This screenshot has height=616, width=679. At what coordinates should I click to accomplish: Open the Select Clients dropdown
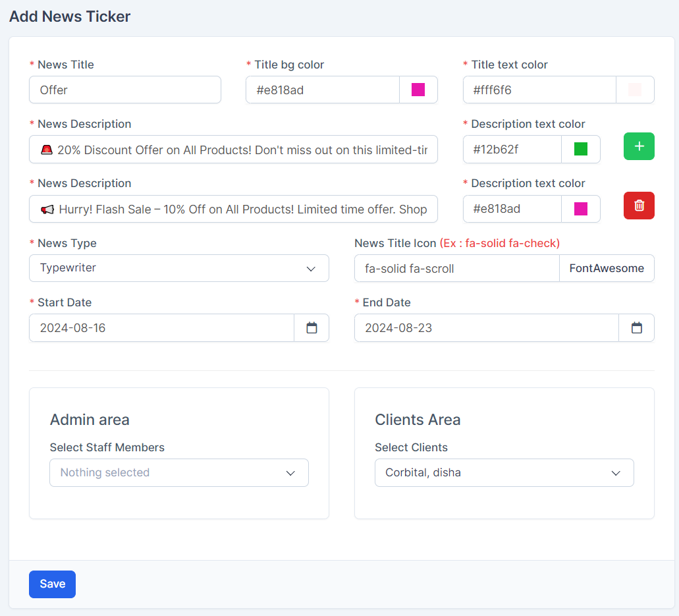(504, 473)
